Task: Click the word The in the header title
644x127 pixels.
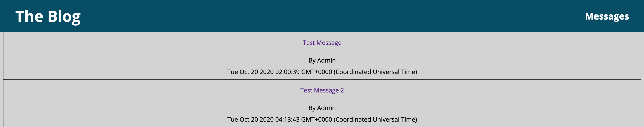Action: [x=29, y=16]
